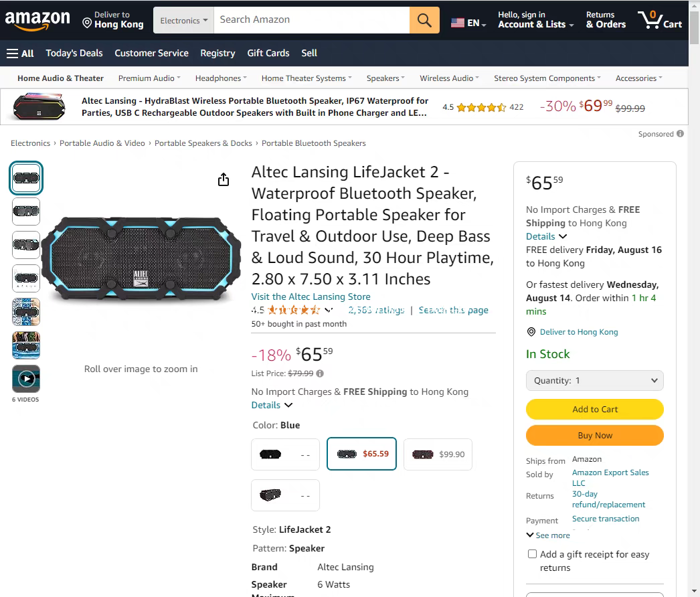
Task: Play the product videos thumbnail
Action: pos(26,379)
